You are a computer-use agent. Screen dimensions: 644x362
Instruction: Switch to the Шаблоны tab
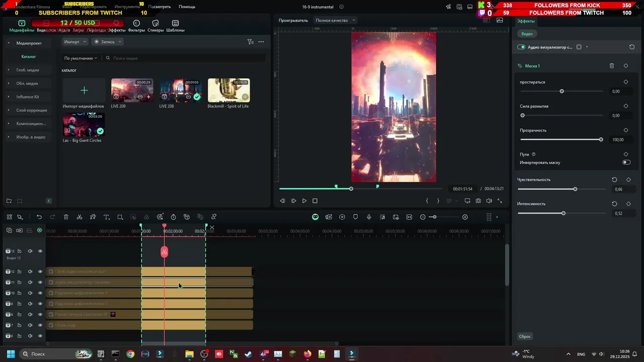tap(175, 26)
